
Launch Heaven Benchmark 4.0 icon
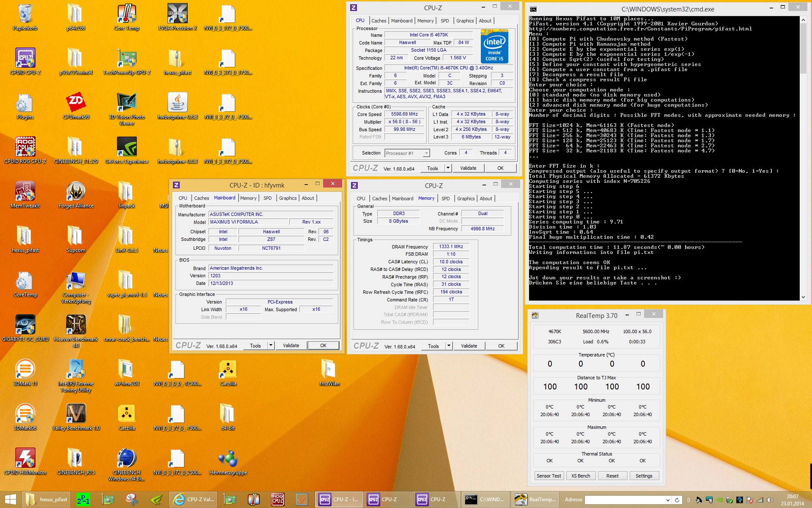(76, 331)
